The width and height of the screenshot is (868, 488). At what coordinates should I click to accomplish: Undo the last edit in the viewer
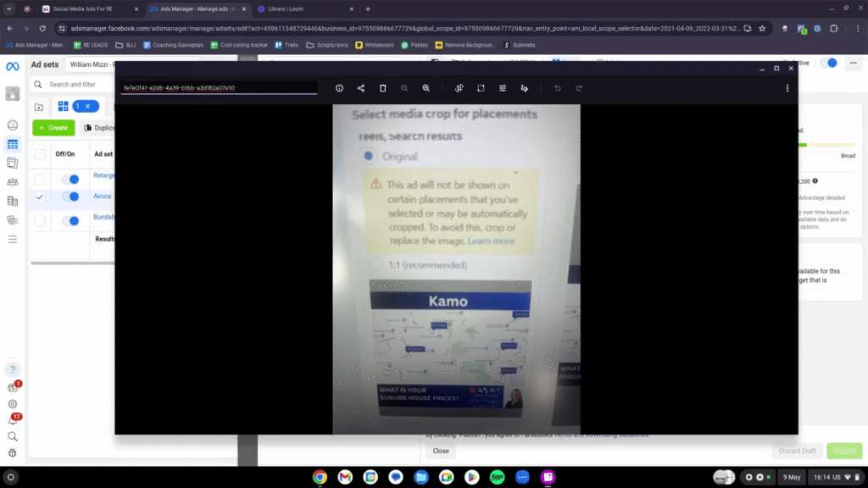[557, 88]
